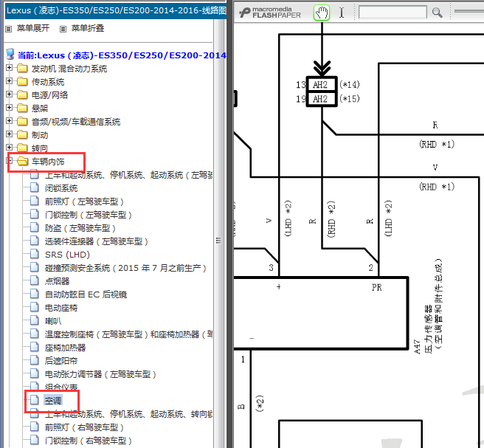The width and height of the screenshot is (484, 448).
Task: Open 后遮阳帘 wiring diagram
Action: pos(61,361)
